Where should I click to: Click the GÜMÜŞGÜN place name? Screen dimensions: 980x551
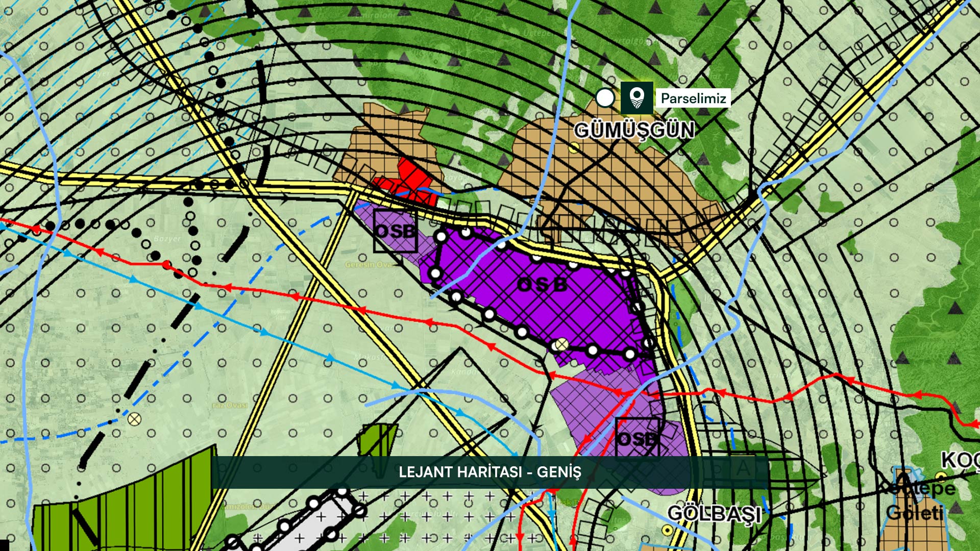click(x=634, y=130)
